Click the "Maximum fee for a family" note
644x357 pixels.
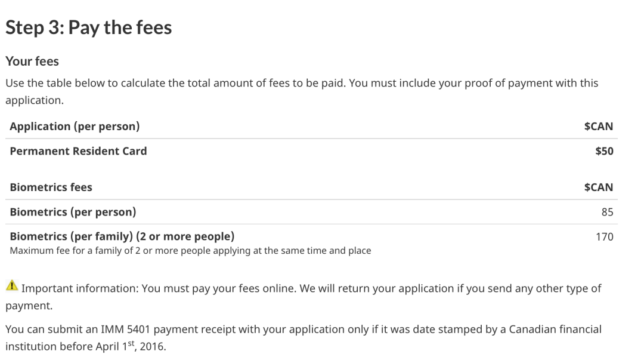point(190,251)
